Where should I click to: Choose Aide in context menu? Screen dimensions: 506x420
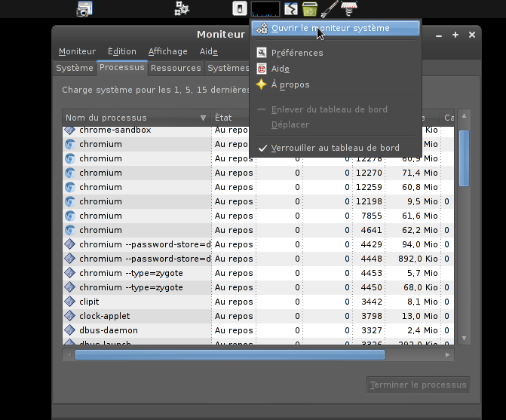(336, 69)
